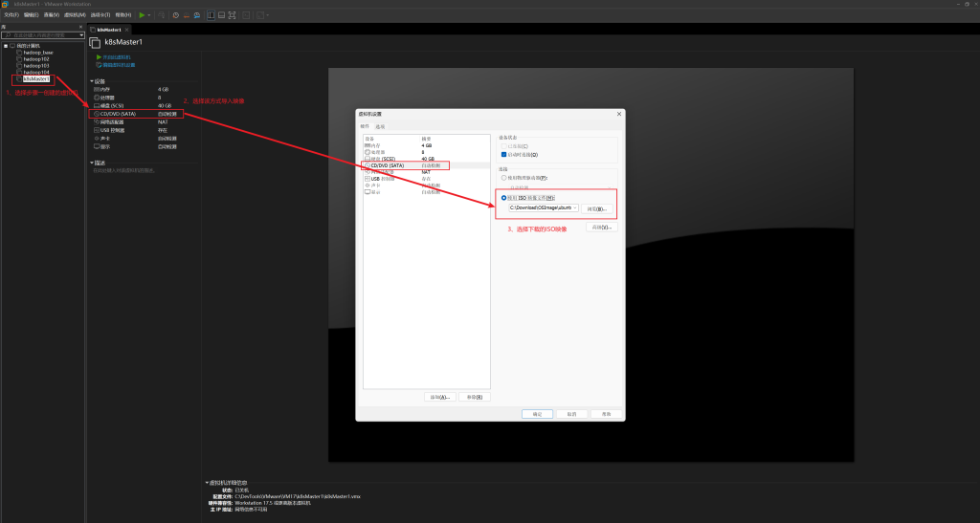Click the 确定 OK button
The height and width of the screenshot is (523, 980).
tap(537, 414)
